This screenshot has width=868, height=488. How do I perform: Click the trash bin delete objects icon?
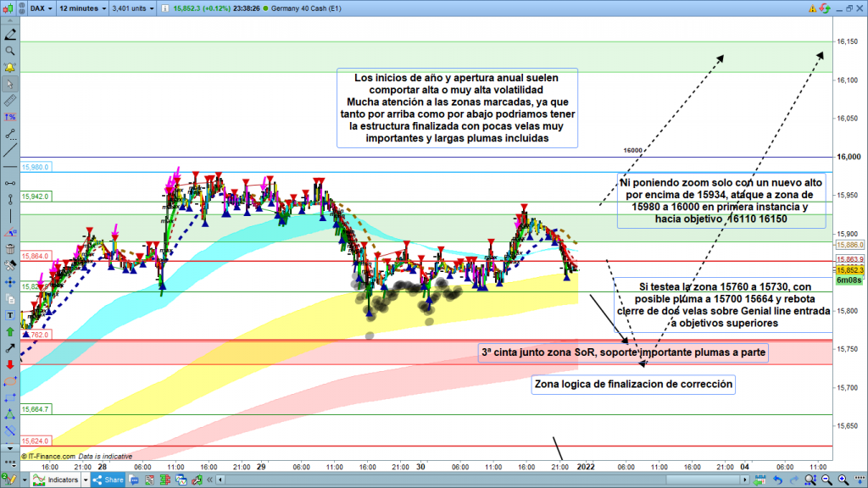click(x=10, y=250)
